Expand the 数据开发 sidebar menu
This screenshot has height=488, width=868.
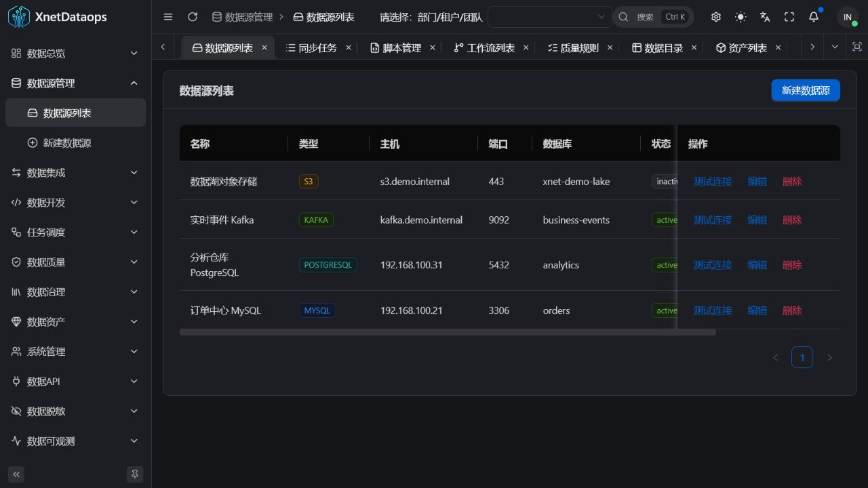pos(75,203)
